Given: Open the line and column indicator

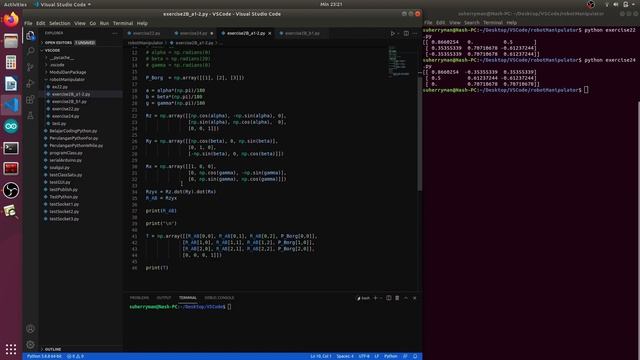Looking at the screenshot, I should click(x=321, y=356).
